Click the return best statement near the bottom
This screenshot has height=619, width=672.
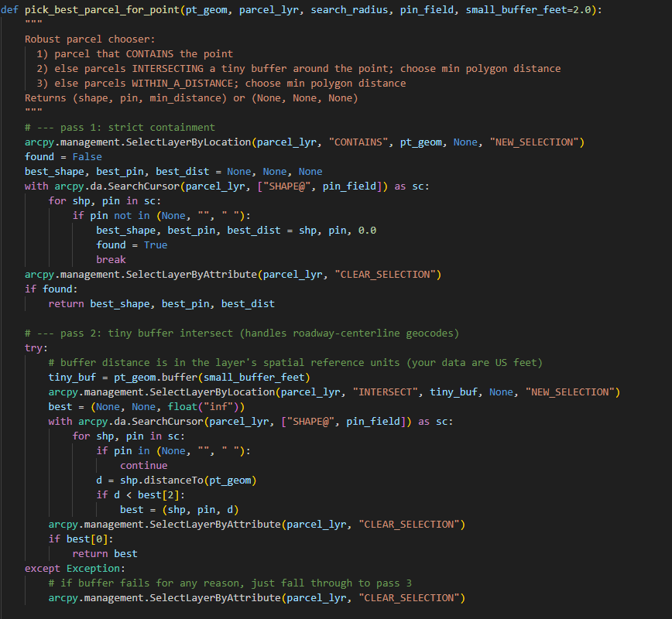pos(105,553)
